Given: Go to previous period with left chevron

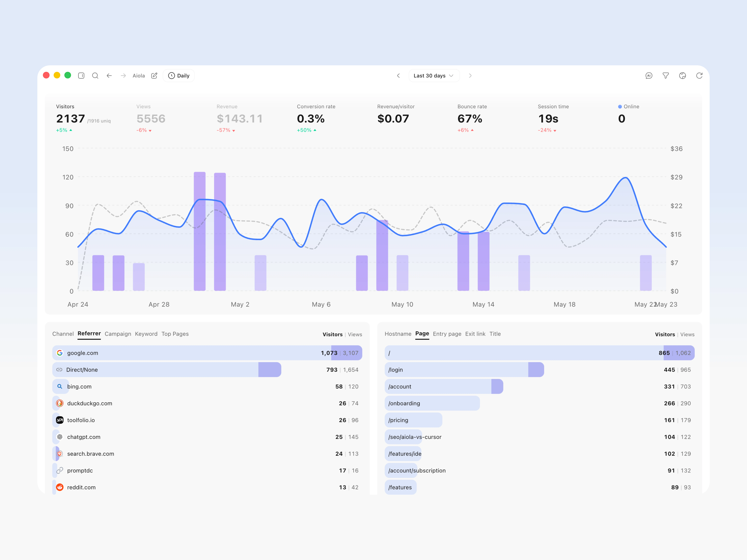Looking at the screenshot, I should pyautogui.click(x=399, y=76).
